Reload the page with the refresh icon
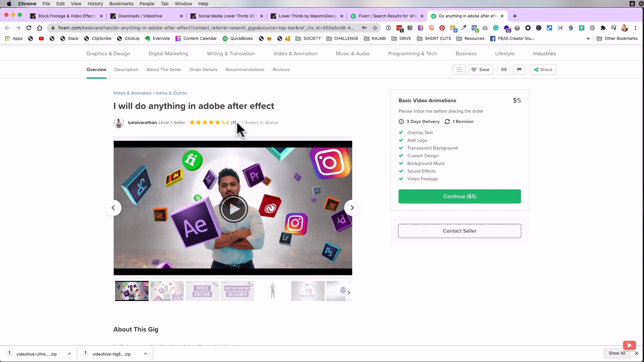The height and width of the screenshot is (362, 644). click(x=29, y=28)
